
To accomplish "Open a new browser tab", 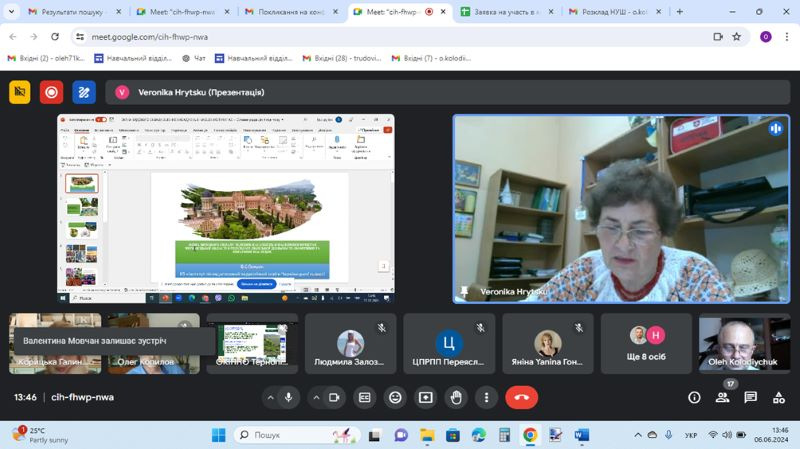I will coord(680,11).
